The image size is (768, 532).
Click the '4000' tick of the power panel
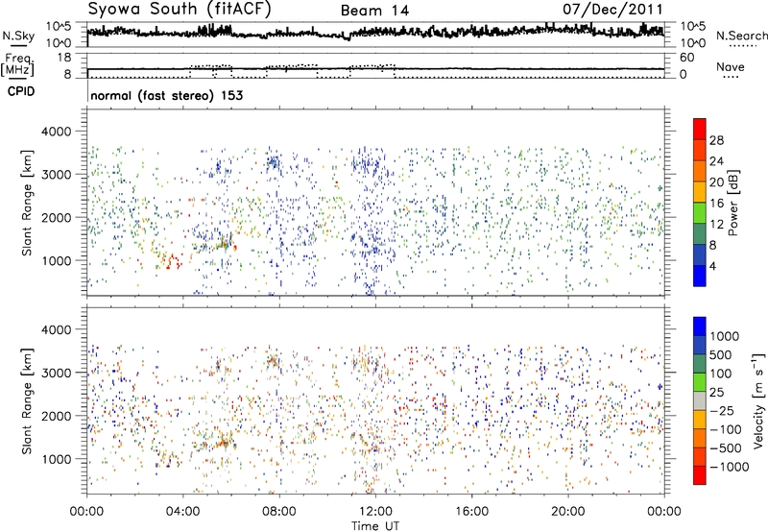[58, 132]
